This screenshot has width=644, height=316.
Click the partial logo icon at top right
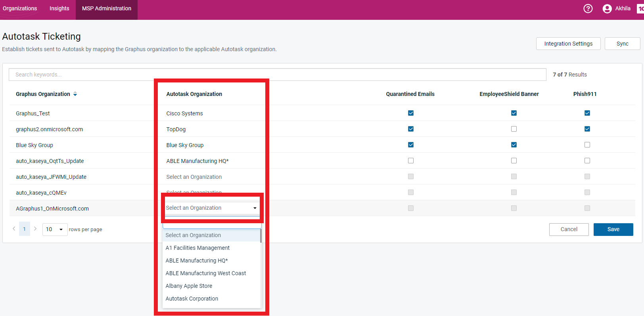[640, 8]
